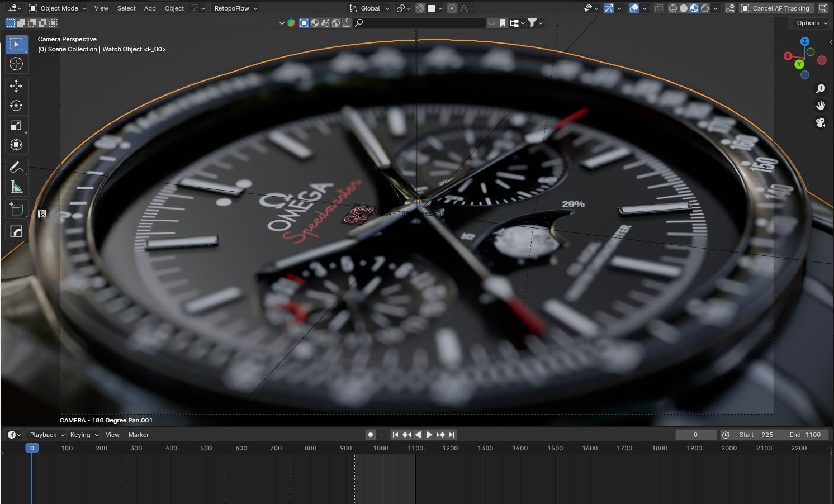The width and height of the screenshot is (834, 504).
Task: Jump to the start frame
Action: pos(395,435)
